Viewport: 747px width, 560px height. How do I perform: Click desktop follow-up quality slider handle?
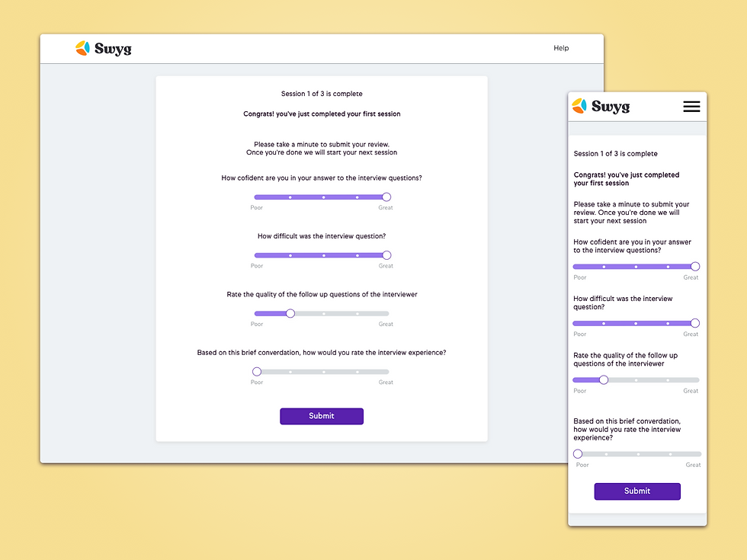290,313
